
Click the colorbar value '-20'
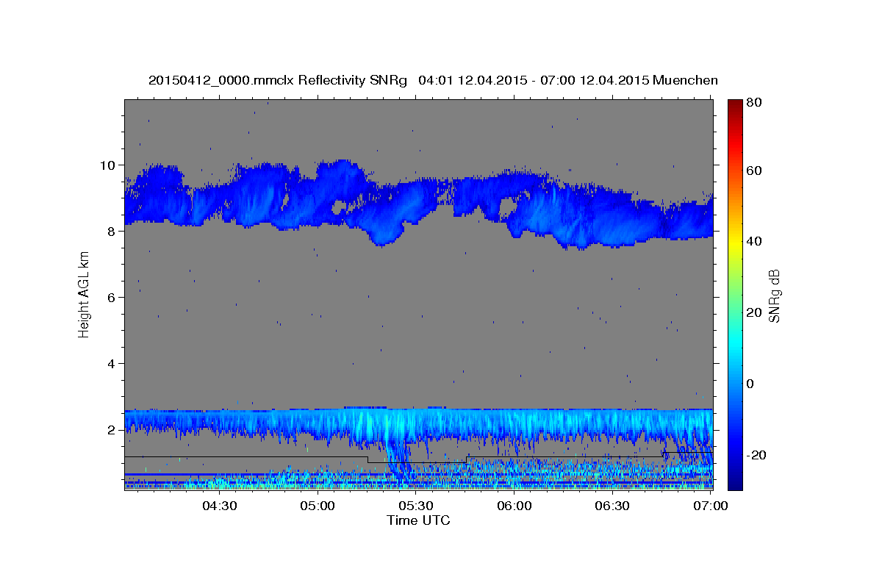(756, 456)
